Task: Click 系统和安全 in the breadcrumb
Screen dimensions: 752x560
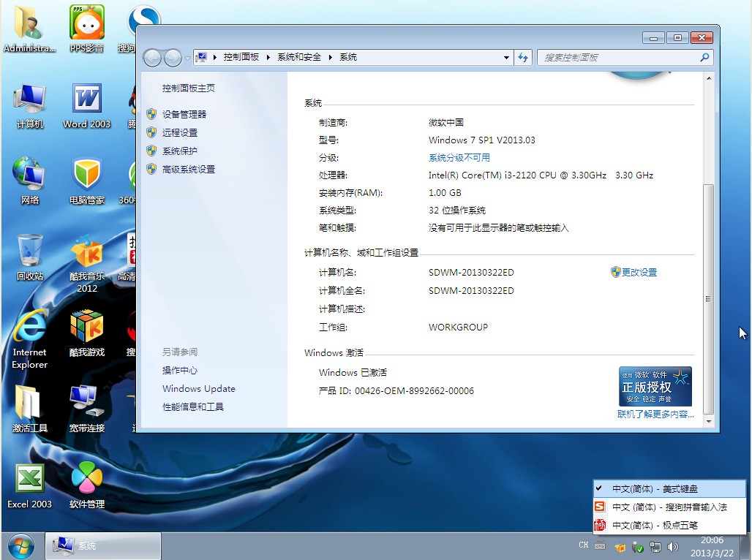Action: pyautogui.click(x=299, y=57)
